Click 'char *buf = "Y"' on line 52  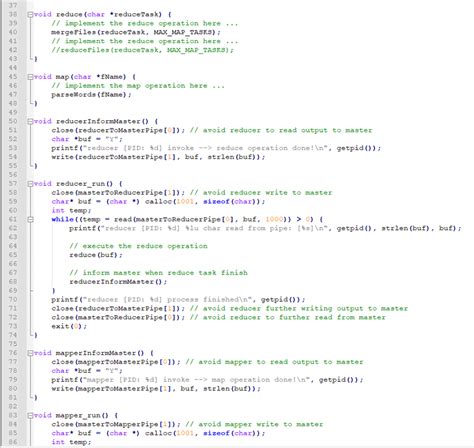[x=87, y=139]
